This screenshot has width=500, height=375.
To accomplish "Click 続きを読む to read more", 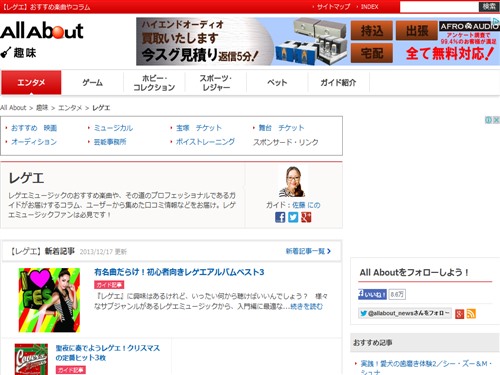I will coord(306,306).
